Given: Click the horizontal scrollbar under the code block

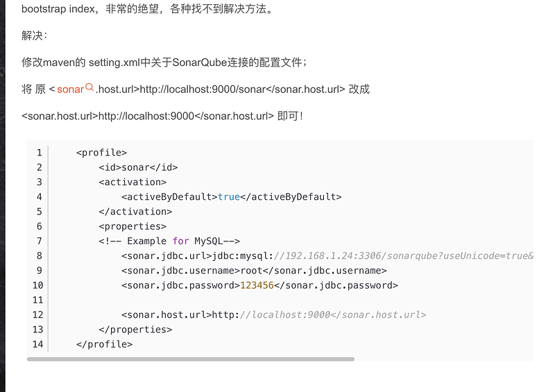Looking at the screenshot, I should [x=191, y=359].
